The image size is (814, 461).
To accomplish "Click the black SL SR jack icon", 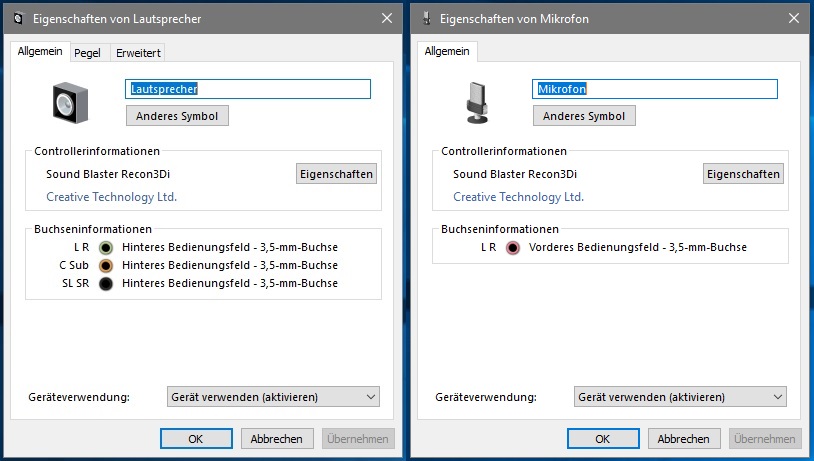I will tap(106, 284).
